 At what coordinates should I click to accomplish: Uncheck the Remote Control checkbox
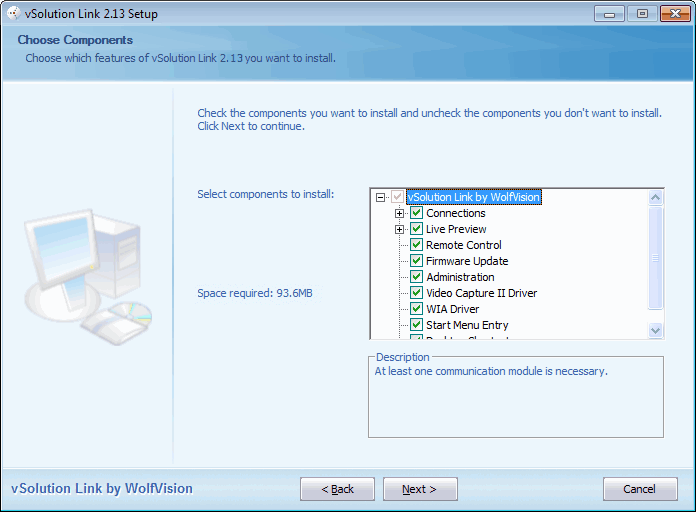(416, 245)
